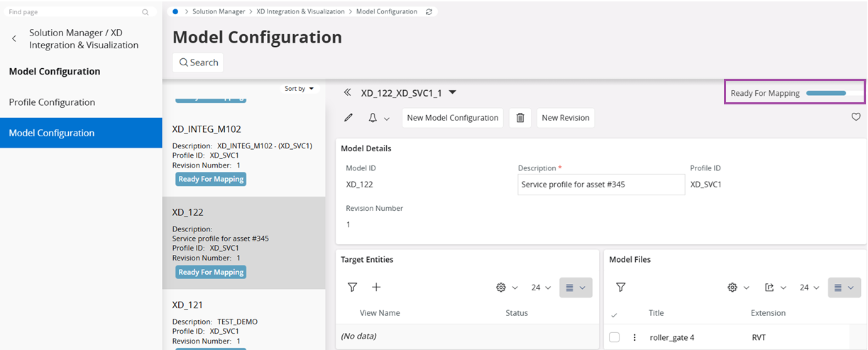Click the New Revision button
The height and width of the screenshot is (350, 868).
tap(565, 118)
